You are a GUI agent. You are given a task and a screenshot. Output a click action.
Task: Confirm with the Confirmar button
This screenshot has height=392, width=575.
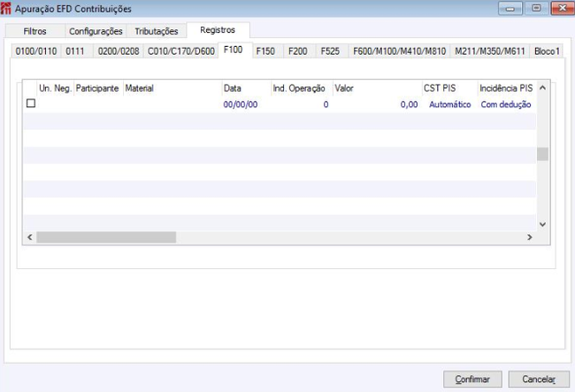coord(472,379)
